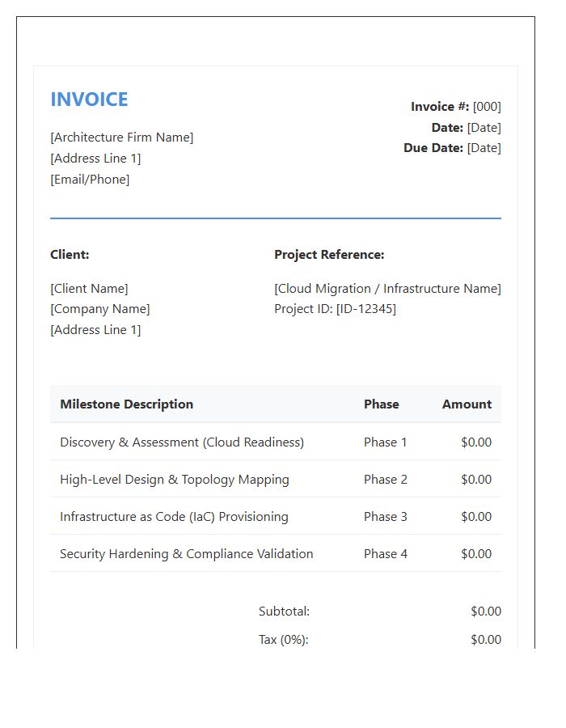The height and width of the screenshot is (728, 566).
Task: Select the $0.00 amount in Phase 3 row
Action: [x=476, y=516]
